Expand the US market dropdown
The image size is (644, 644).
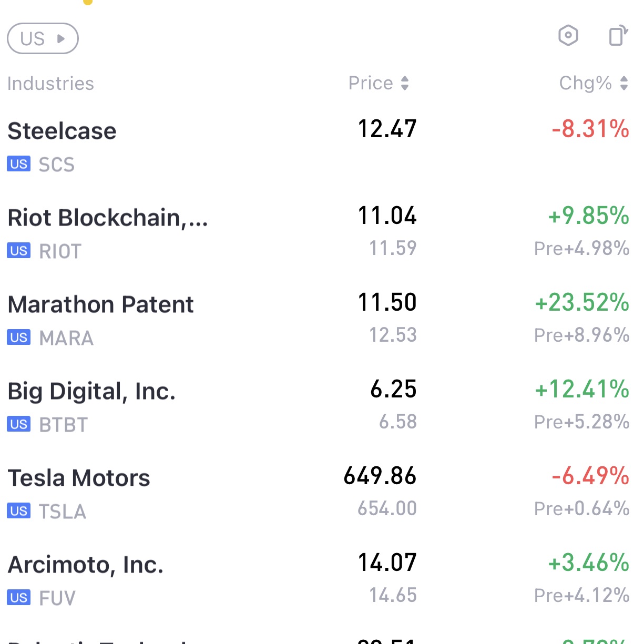click(x=43, y=38)
